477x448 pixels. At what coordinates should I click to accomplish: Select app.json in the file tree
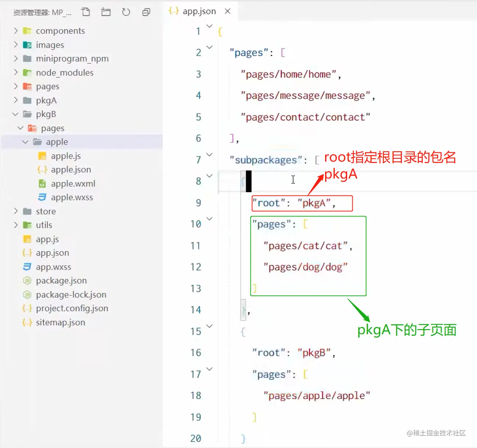click(53, 253)
